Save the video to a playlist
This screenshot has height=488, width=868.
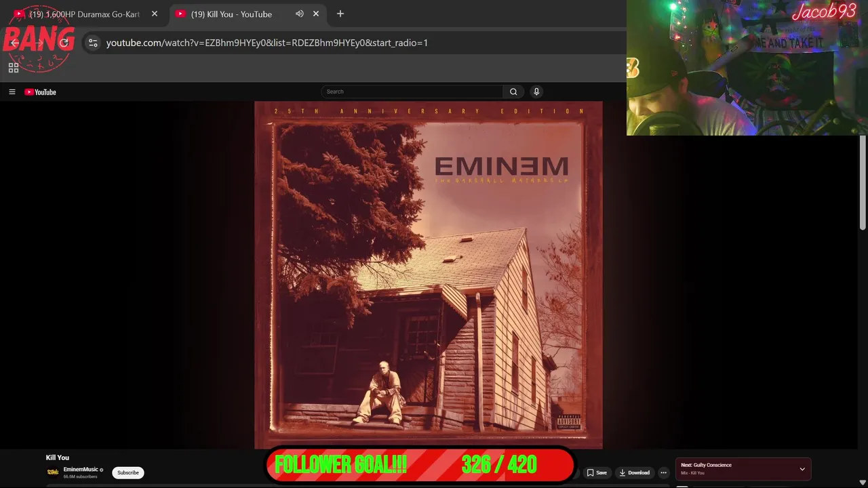point(597,472)
